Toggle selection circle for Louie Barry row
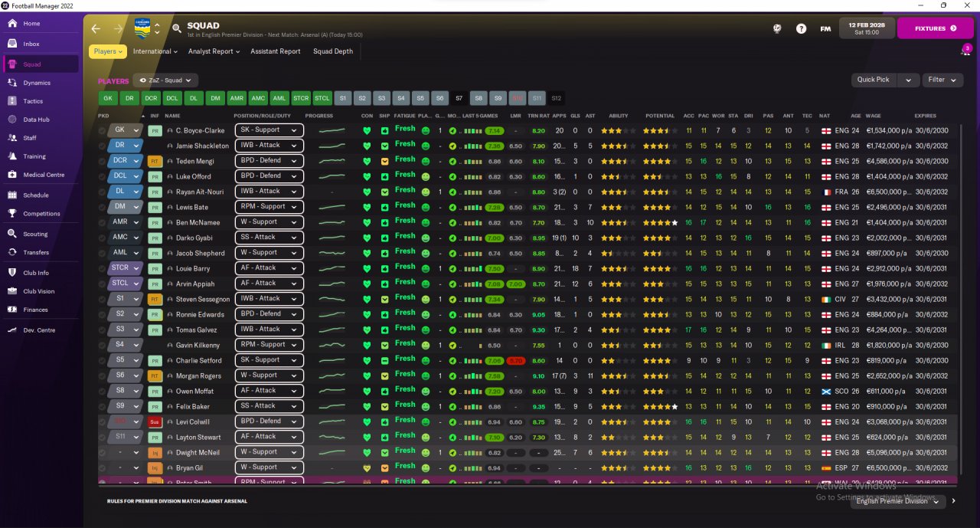Image resolution: width=980 pixels, height=528 pixels. tap(103, 268)
